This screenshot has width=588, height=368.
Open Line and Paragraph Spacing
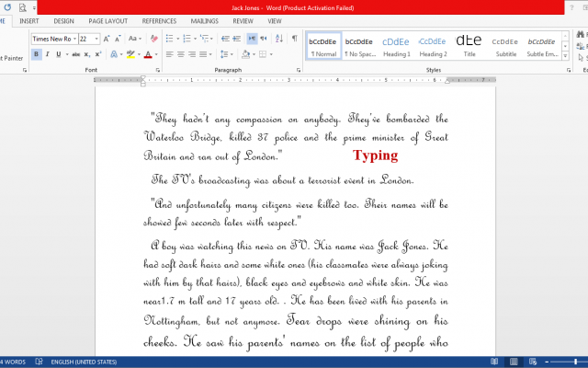pyautogui.click(x=224, y=55)
